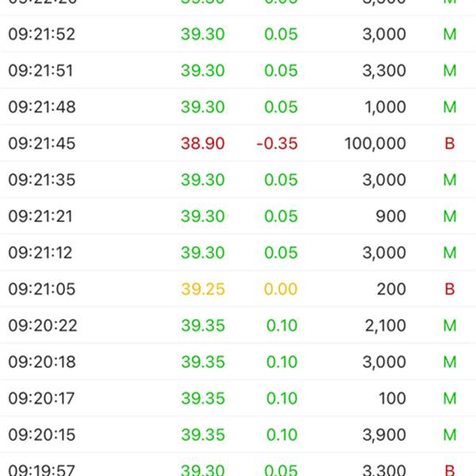Tap the red B marker at 09:21:05

[x=450, y=289]
